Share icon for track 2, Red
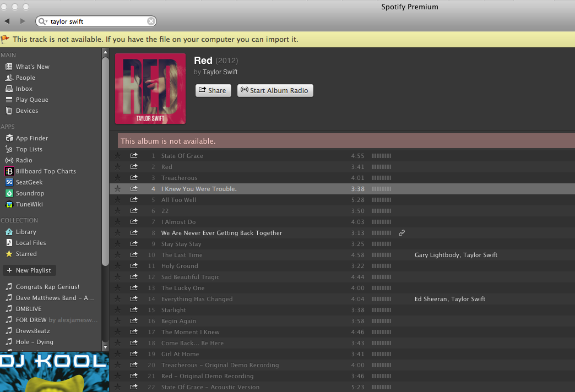 point(134,166)
